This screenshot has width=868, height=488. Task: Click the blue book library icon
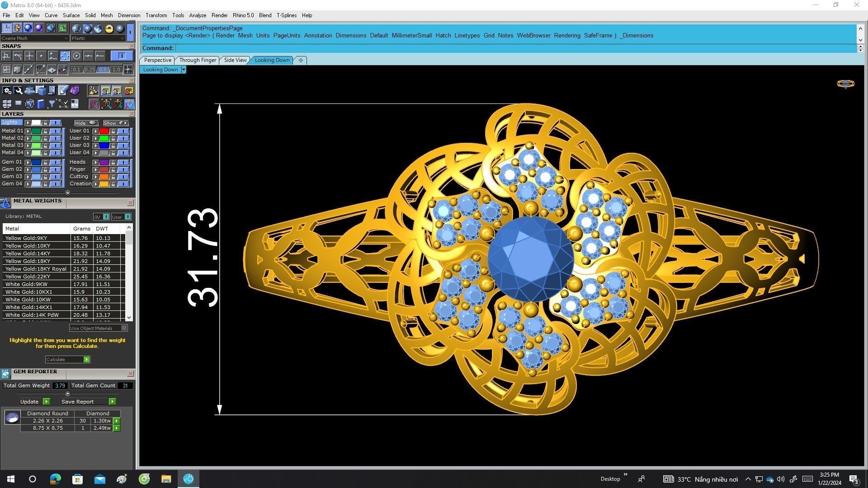click(x=41, y=104)
